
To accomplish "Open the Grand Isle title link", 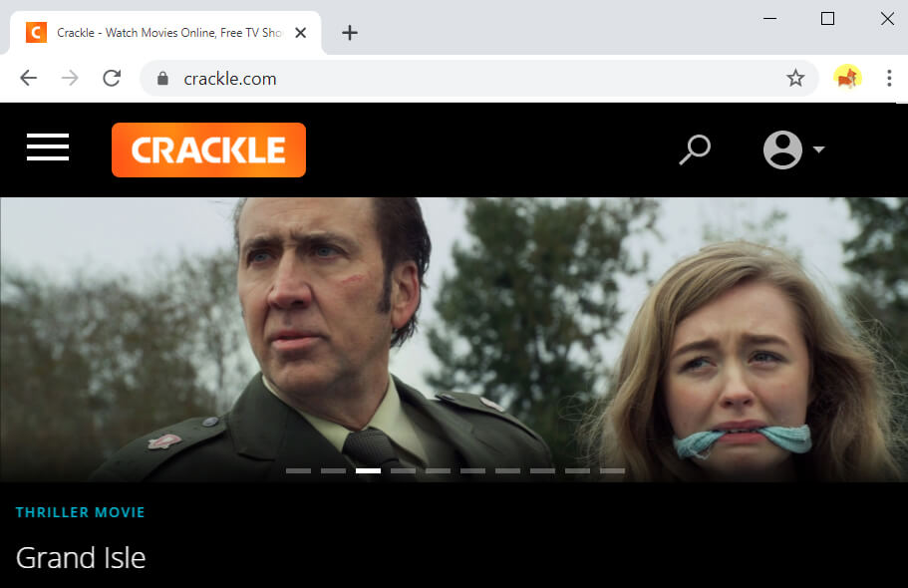I will pyautogui.click(x=81, y=558).
